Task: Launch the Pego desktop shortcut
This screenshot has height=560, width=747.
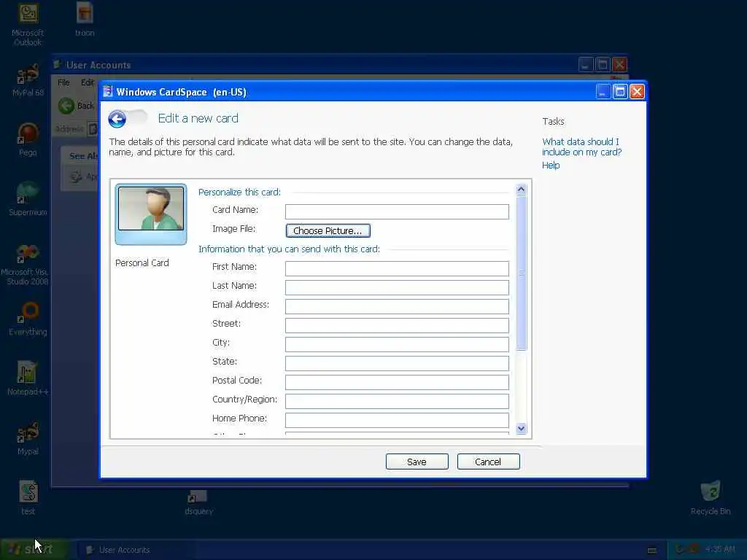Action: click(28, 139)
